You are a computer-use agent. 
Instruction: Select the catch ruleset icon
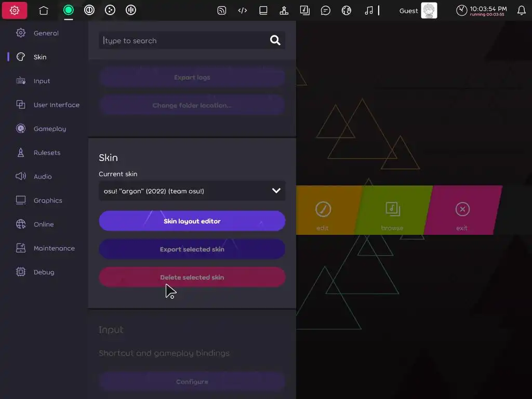(x=110, y=10)
